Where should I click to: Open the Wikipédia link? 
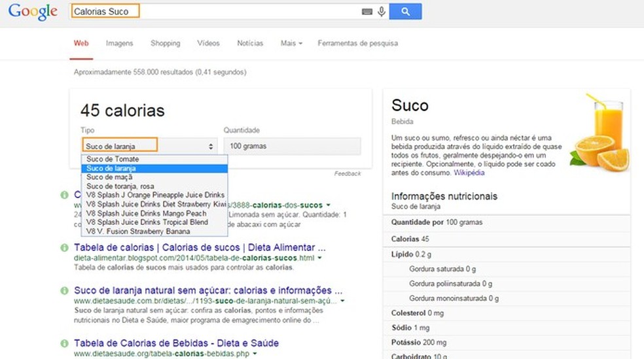pyautogui.click(x=469, y=174)
